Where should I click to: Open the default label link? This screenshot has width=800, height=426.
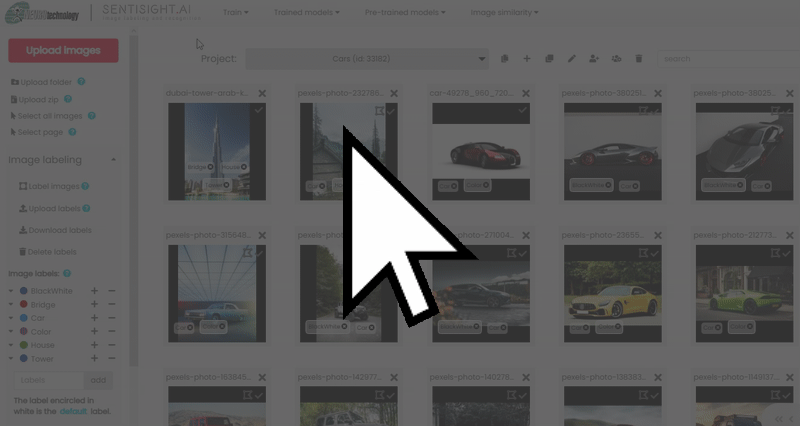73,411
